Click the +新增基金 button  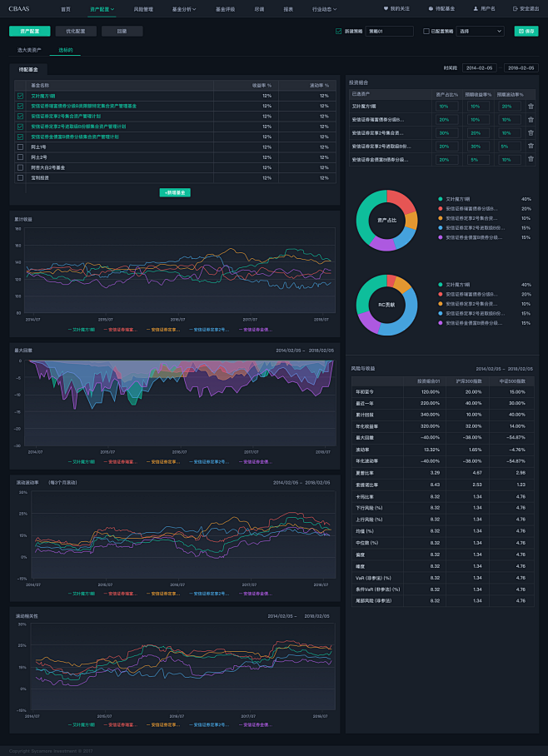pos(175,192)
